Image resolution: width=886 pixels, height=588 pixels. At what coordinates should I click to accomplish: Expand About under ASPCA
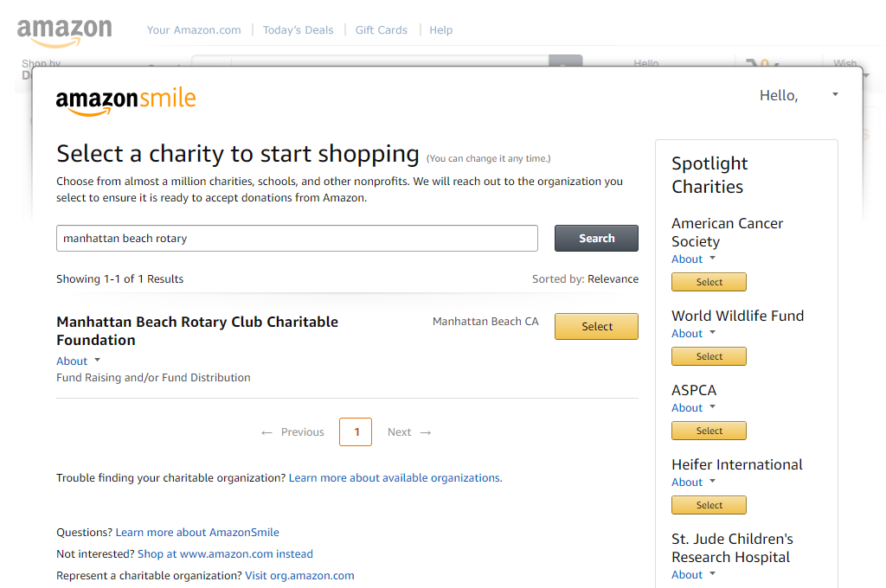tap(693, 408)
